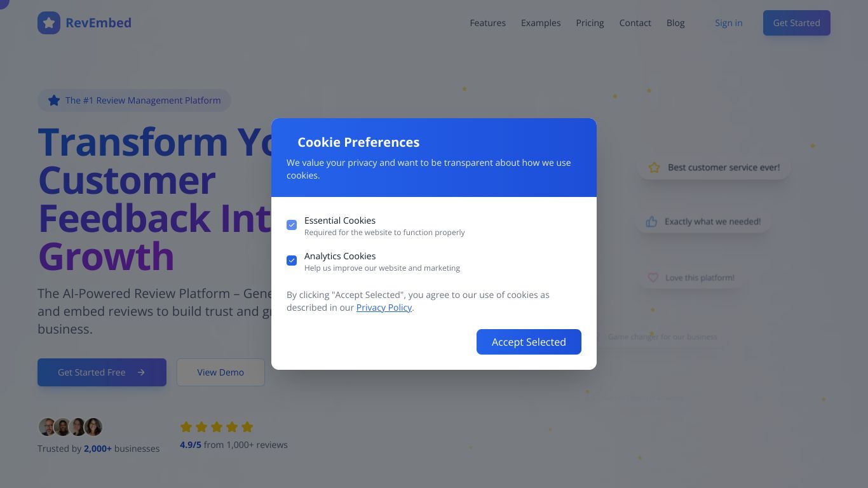Click Accept Selected in cookie dialog
The height and width of the screenshot is (488, 868).
click(529, 342)
